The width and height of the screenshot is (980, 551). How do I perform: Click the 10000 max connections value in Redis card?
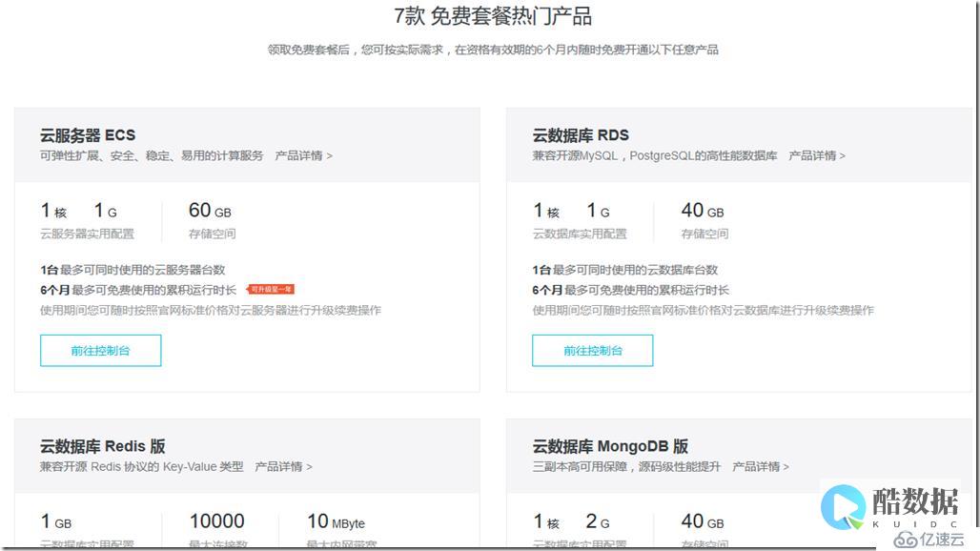click(216, 521)
